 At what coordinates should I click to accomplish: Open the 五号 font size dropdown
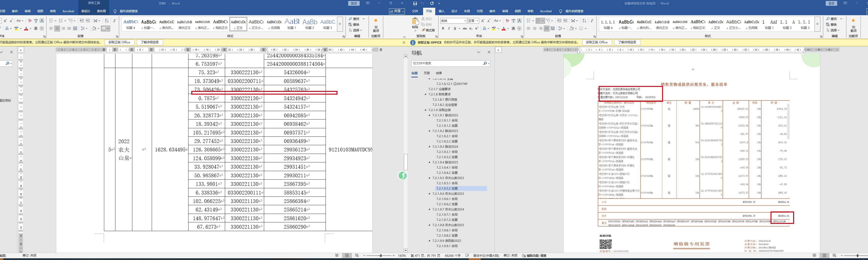[x=478, y=21]
